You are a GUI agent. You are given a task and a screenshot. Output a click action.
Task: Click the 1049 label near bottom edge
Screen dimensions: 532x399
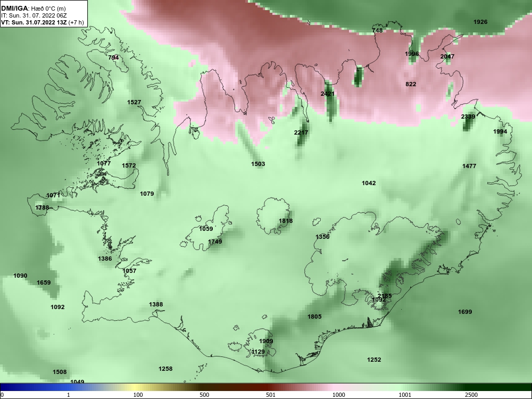77,381
